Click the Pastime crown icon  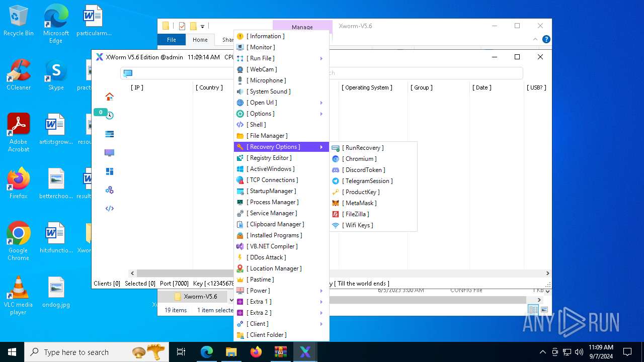coord(240,280)
